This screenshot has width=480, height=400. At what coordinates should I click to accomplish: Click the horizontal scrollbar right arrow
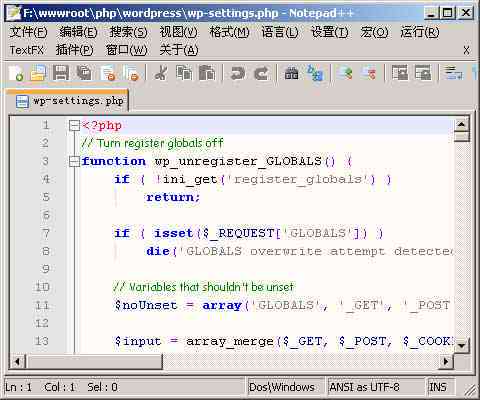(446, 361)
